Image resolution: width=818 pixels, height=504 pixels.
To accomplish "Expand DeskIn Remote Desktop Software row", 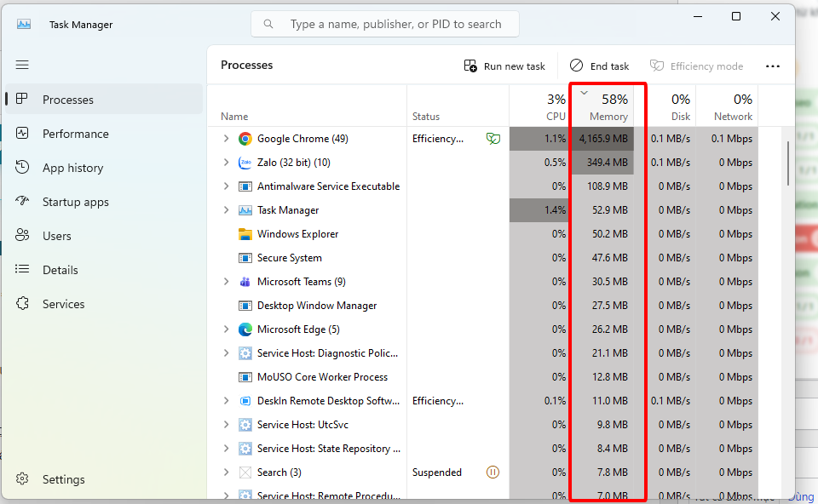I will coord(226,401).
